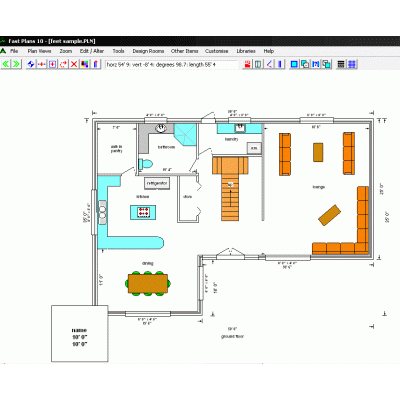Click the red dashed curved arrow icon
The image size is (400, 400).
63,64
